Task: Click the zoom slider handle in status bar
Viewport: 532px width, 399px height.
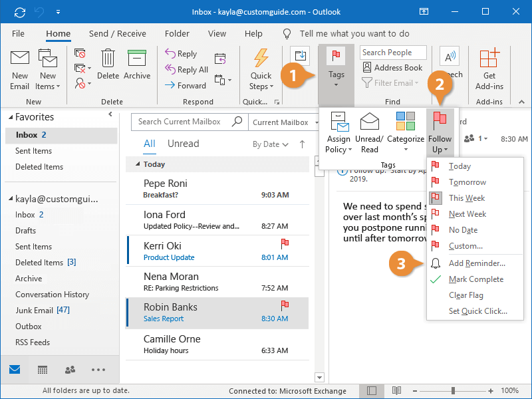Action: 453,391
